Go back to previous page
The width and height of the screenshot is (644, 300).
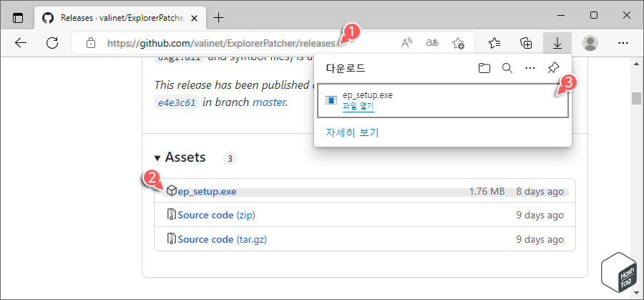click(x=21, y=43)
